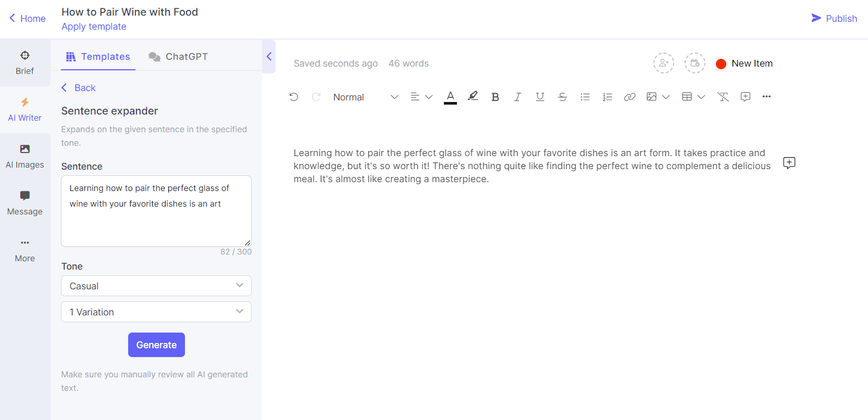Toggle italic formatting
The image size is (868, 420).
point(517,97)
